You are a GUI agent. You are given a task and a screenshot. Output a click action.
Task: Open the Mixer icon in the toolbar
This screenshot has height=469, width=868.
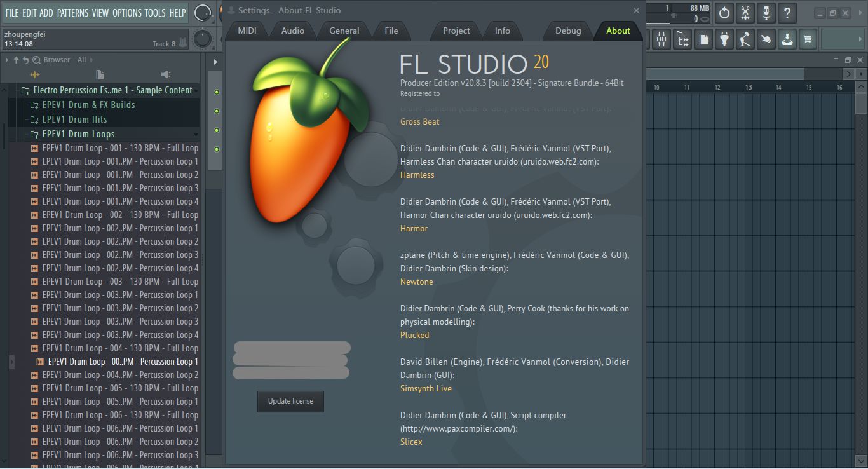click(661, 39)
